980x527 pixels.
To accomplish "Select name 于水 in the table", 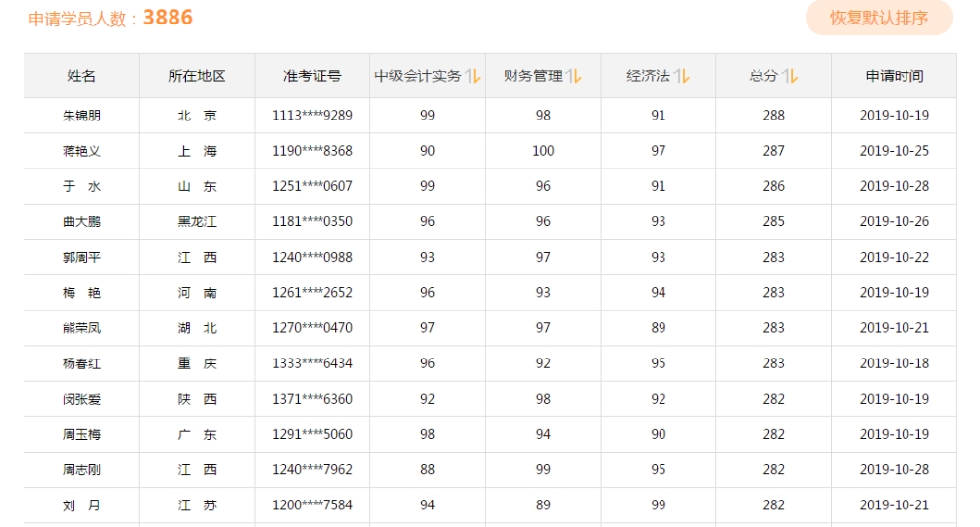I will click(81, 187).
